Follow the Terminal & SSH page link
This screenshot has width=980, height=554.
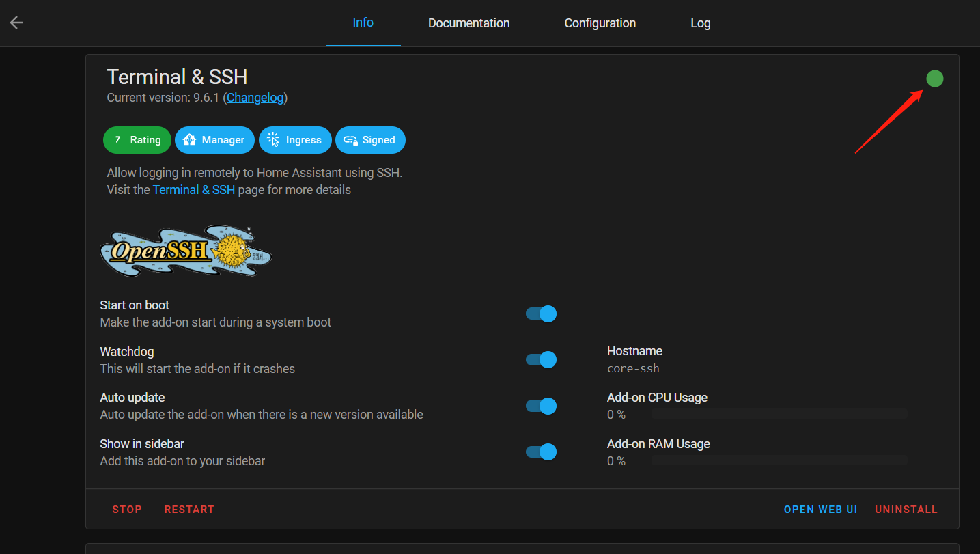click(194, 190)
